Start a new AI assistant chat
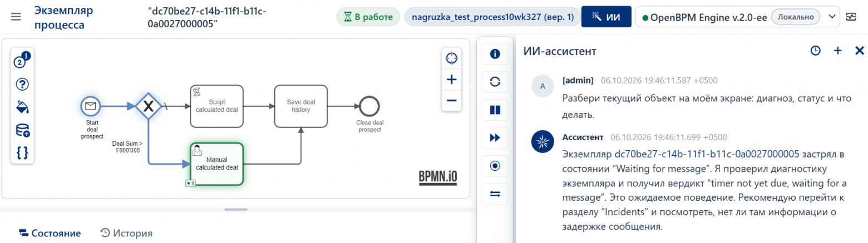This screenshot has height=243, width=868. (x=837, y=51)
